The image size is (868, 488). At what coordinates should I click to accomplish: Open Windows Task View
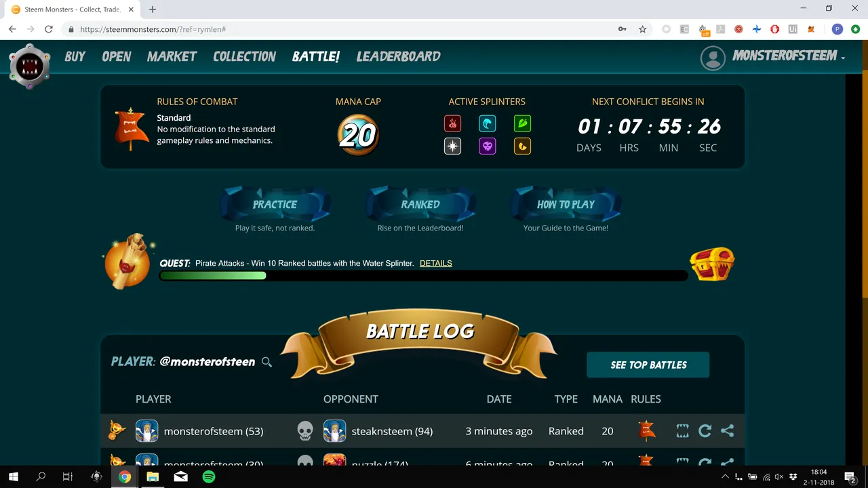pyautogui.click(x=68, y=476)
